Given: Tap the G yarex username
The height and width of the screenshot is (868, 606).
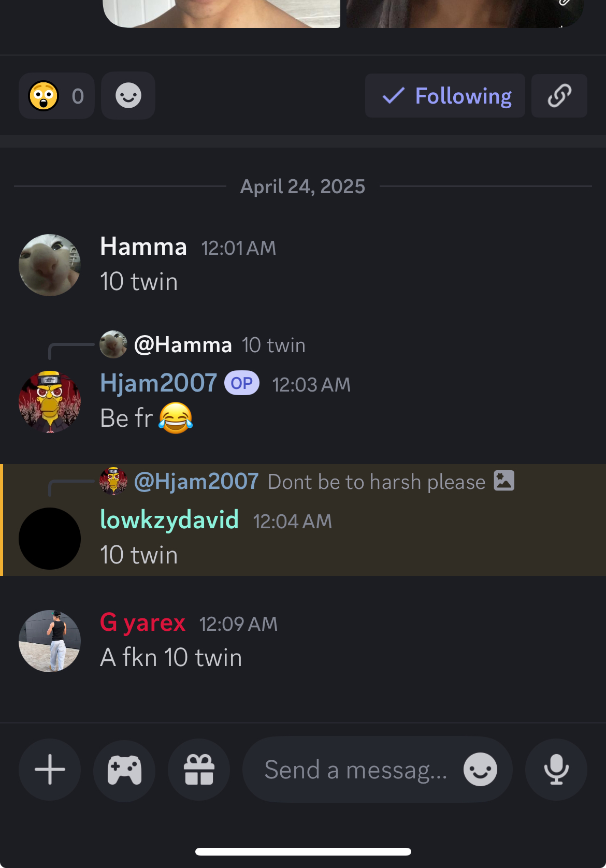Looking at the screenshot, I should (142, 622).
